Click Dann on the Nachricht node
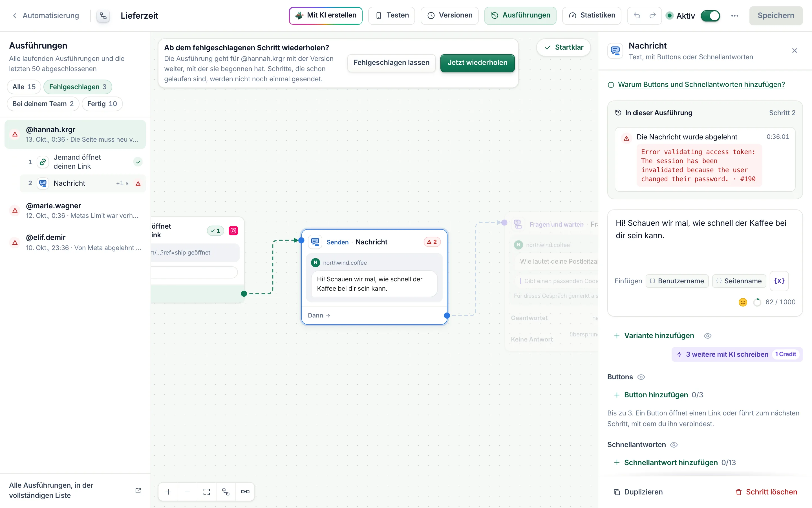812x508 pixels. [319, 316]
